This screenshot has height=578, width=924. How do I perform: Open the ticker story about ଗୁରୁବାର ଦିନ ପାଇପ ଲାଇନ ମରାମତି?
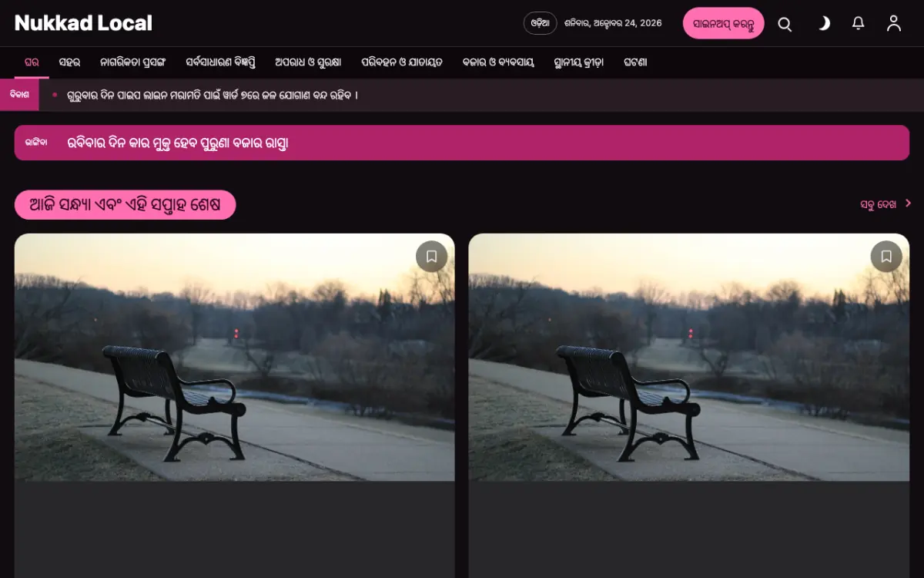pos(213,95)
